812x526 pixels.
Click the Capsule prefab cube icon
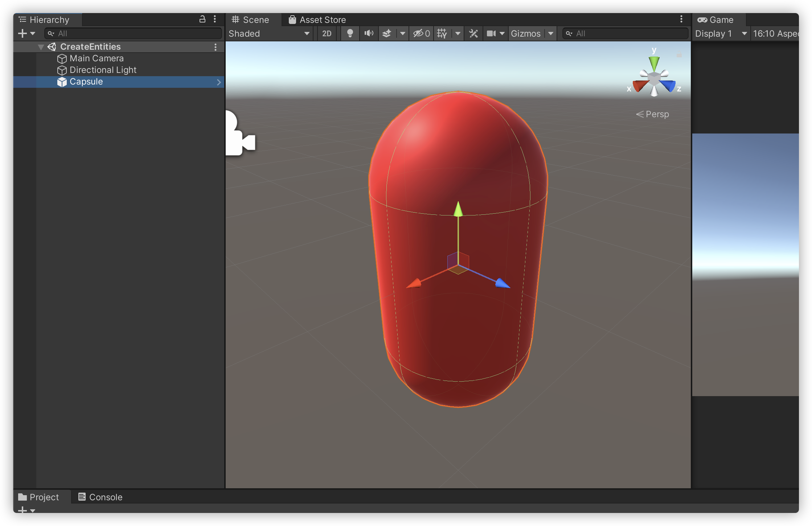click(62, 82)
